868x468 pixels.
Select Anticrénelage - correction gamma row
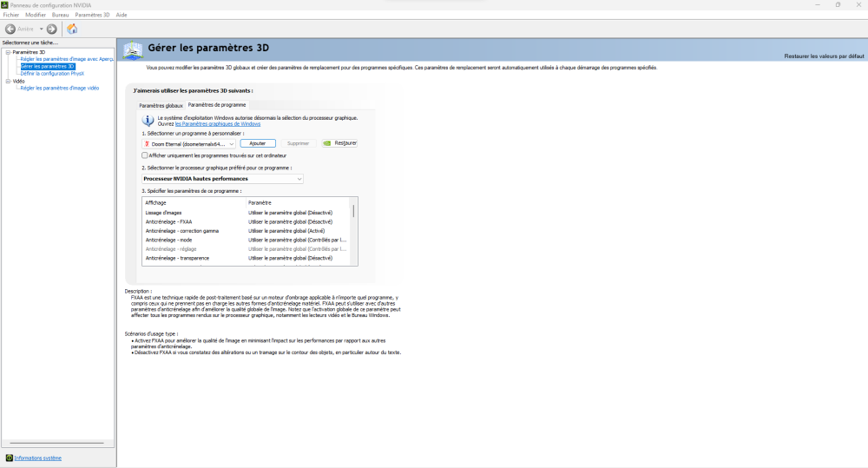(247, 231)
